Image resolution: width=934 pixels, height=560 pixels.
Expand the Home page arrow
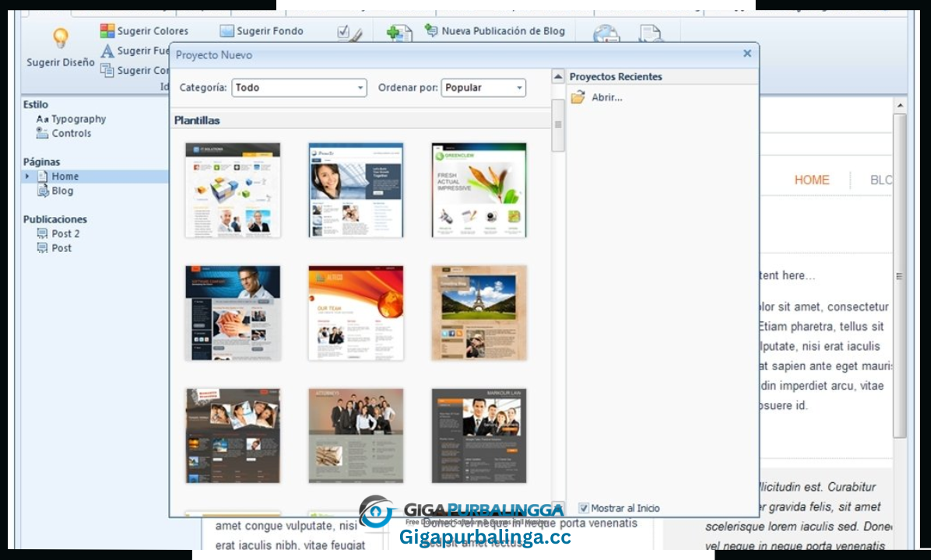pos(27,177)
